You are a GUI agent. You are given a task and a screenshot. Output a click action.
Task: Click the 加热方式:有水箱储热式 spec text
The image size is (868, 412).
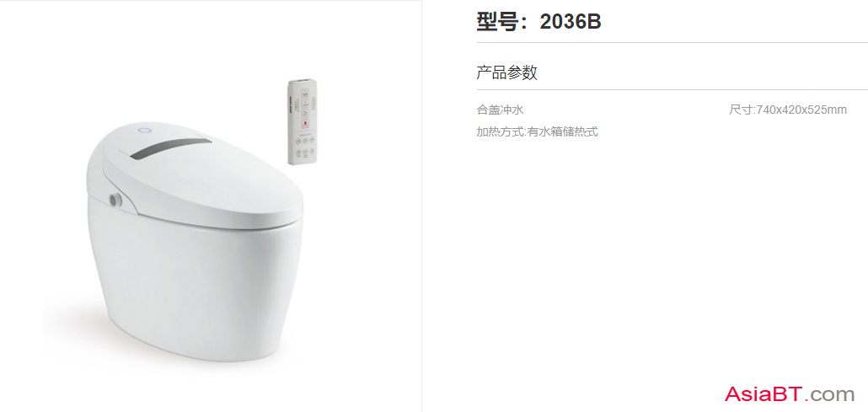coord(537,131)
